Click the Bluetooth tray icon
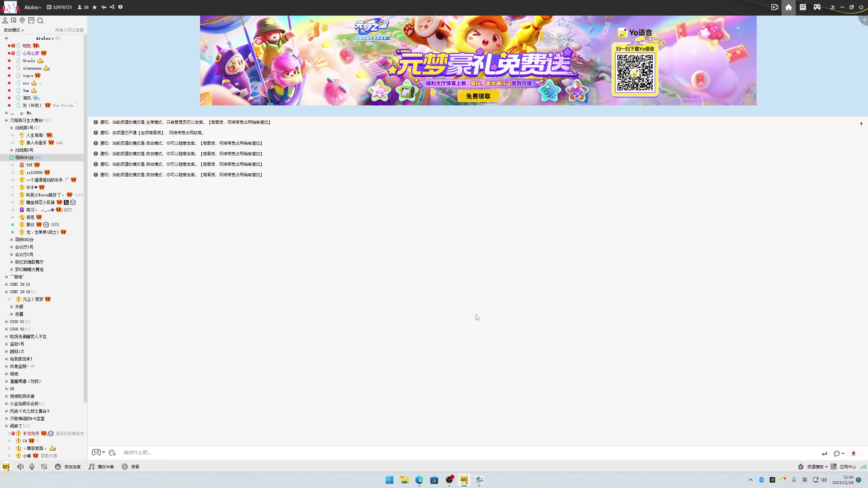Image resolution: width=868 pixels, height=488 pixels. click(762, 480)
